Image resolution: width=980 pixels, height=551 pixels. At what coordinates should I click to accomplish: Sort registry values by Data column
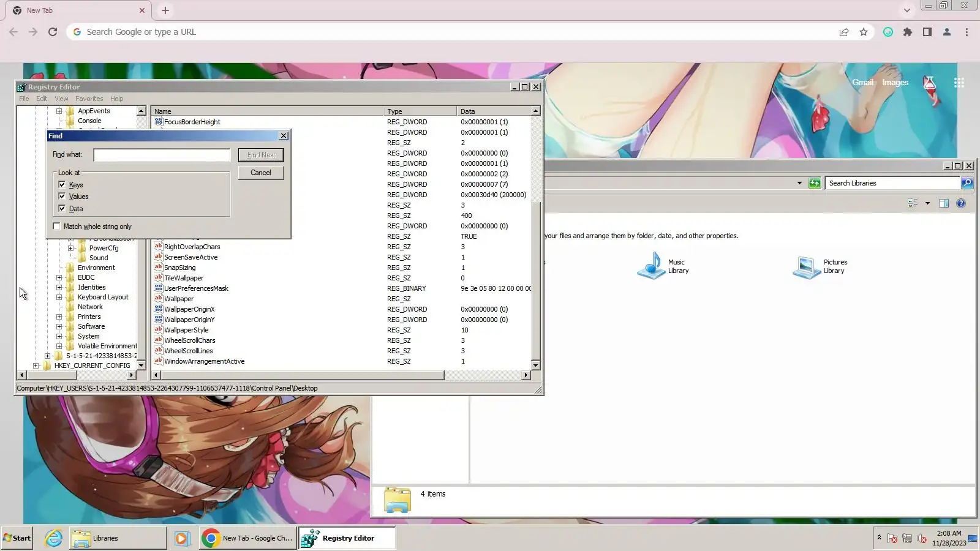[494, 111]
